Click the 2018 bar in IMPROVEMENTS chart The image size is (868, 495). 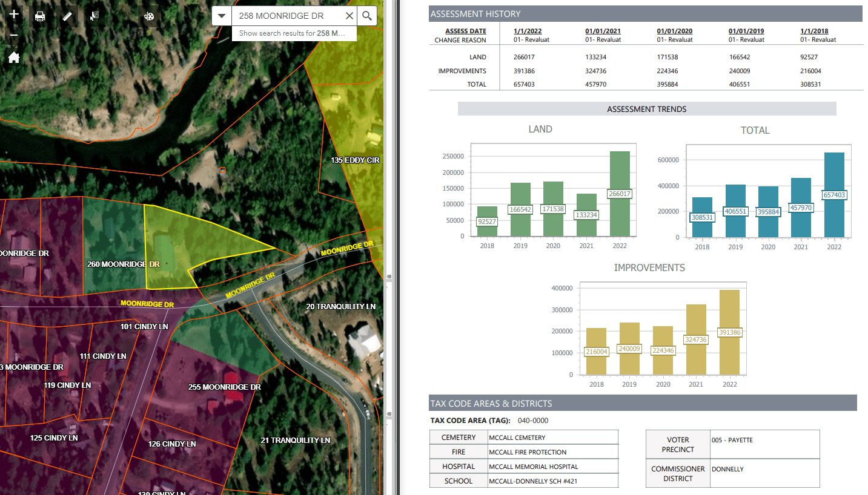click(597, 351)
